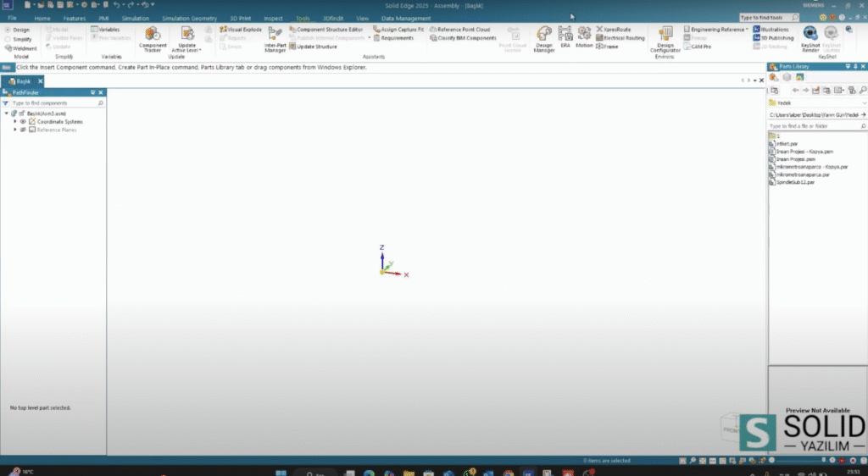Screen dimensions: 868x476
Task: Switch to the Data Management tab
Action: tap(405, 19)
